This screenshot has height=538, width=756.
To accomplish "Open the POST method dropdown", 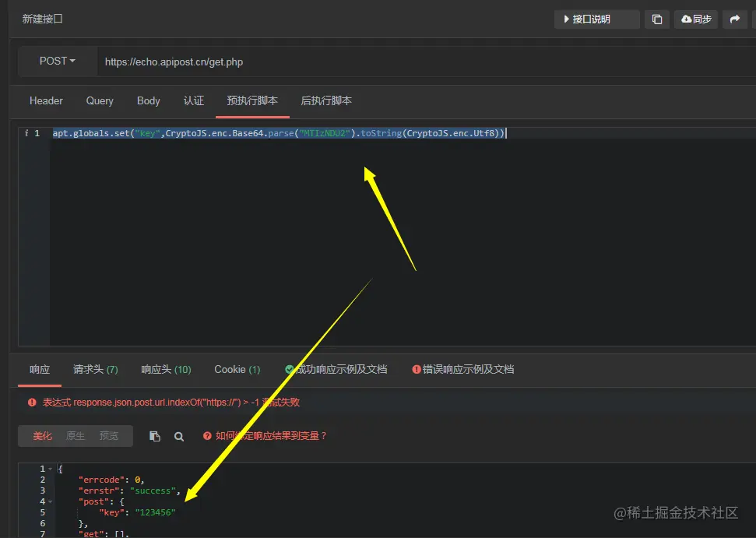I will click(58, 62).
